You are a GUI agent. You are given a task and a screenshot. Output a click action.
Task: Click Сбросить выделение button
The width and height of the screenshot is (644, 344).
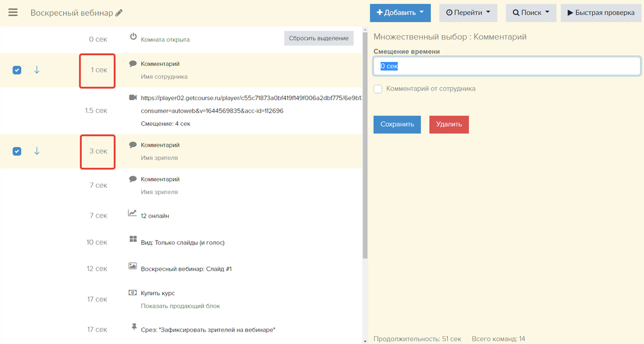coord(318,38)
